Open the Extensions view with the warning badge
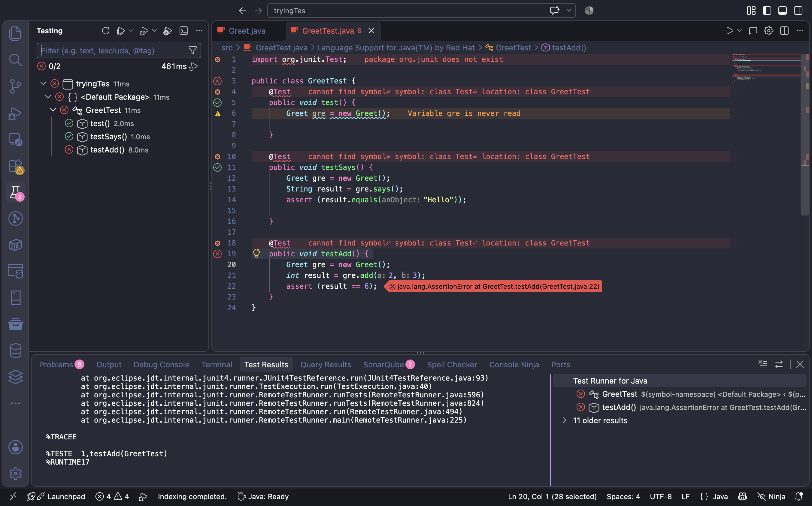The width and height of the screenshot is (812, 506). coord(15,166)
